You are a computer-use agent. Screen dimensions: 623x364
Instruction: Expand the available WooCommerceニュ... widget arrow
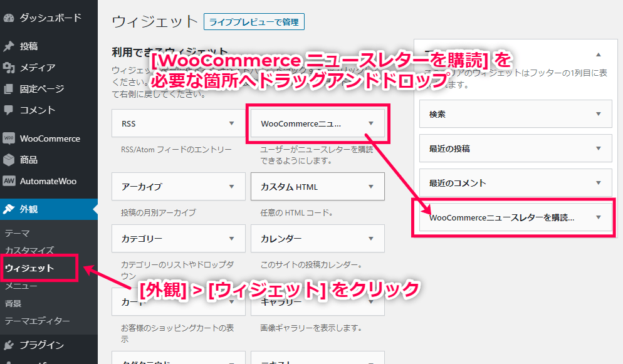click(371, 123)
